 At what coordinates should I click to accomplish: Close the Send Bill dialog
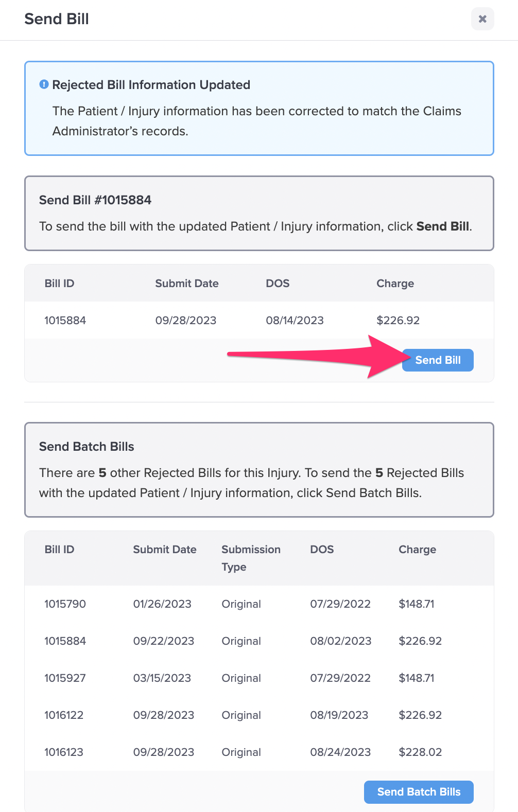tap(482, 19)
